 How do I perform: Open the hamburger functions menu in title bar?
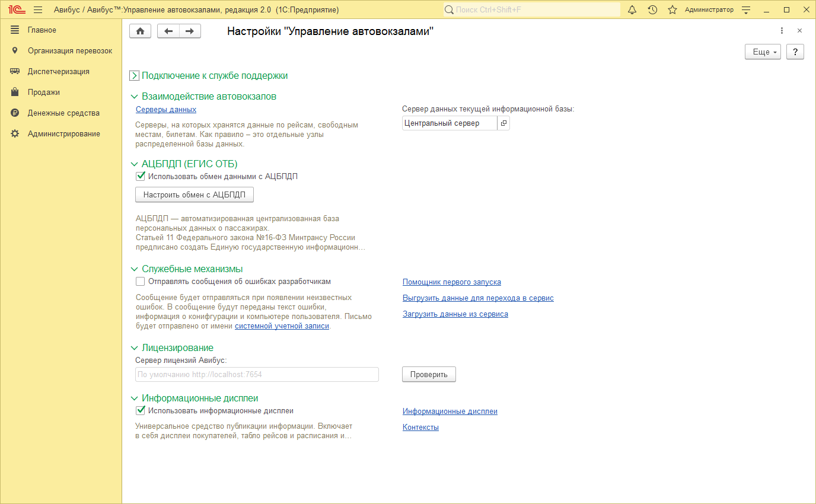[38, 10]
